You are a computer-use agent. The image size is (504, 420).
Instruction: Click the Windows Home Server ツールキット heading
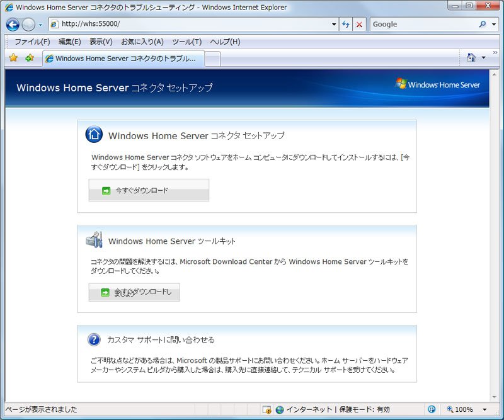[x=171, y=241]
